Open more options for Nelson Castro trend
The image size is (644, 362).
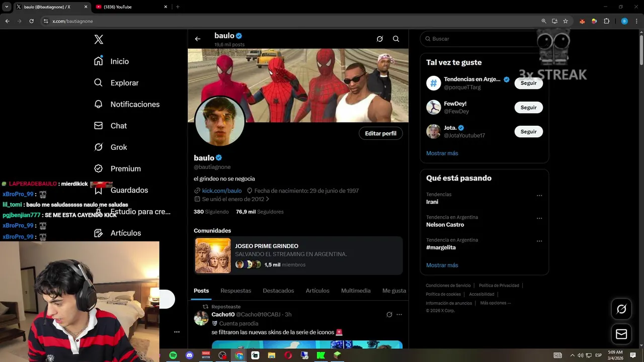pos(539,218)
